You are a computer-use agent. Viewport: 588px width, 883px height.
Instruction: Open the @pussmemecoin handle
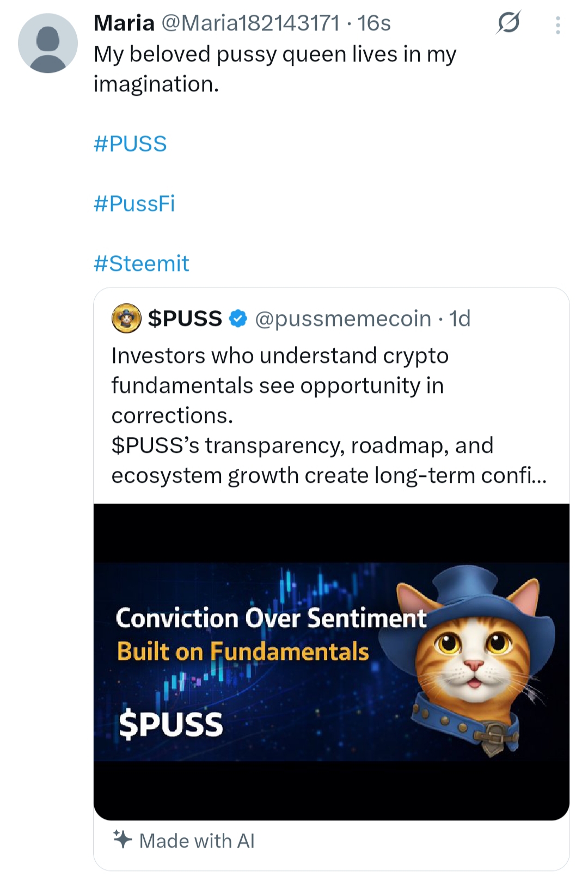[343, 318]
